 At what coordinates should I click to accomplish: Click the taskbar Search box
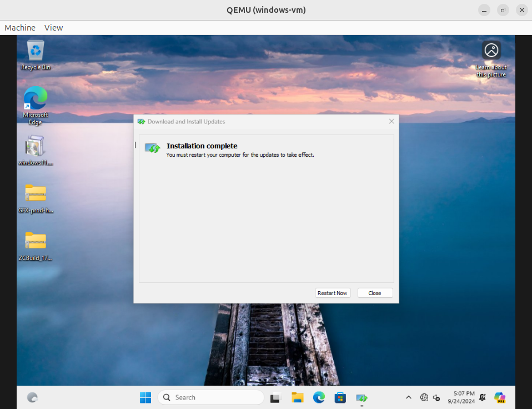click(211, 397)
